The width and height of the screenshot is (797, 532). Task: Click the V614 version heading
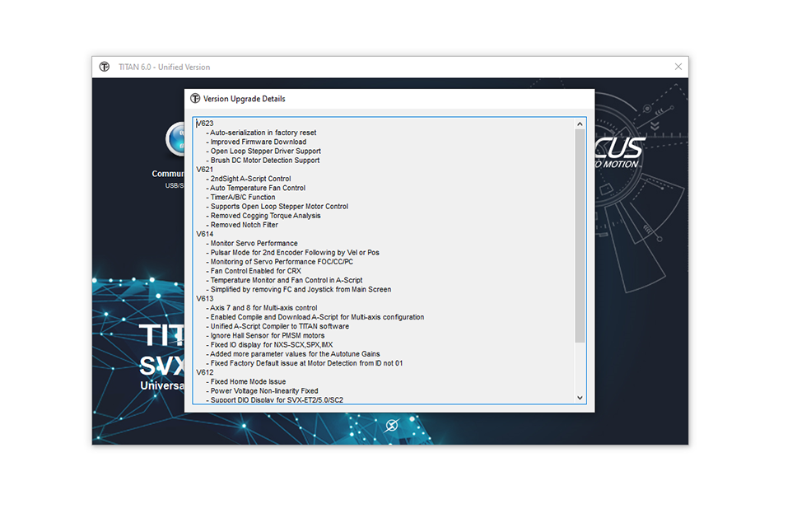[x=205, y=234]
